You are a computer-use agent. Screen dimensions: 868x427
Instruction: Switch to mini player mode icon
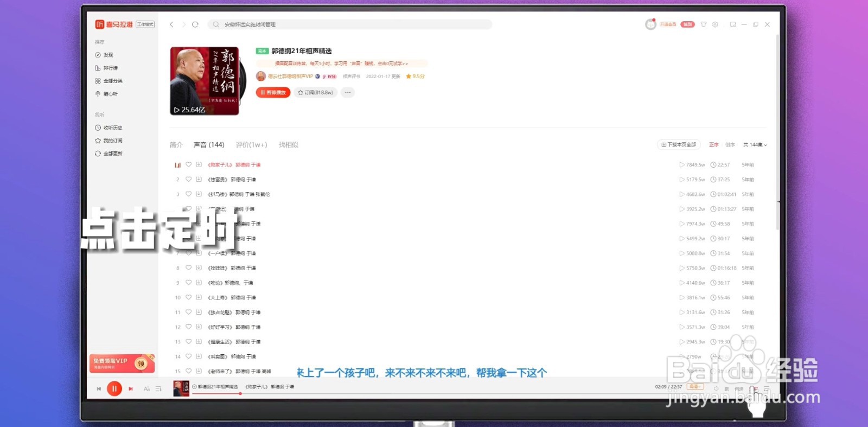[733, 24]
